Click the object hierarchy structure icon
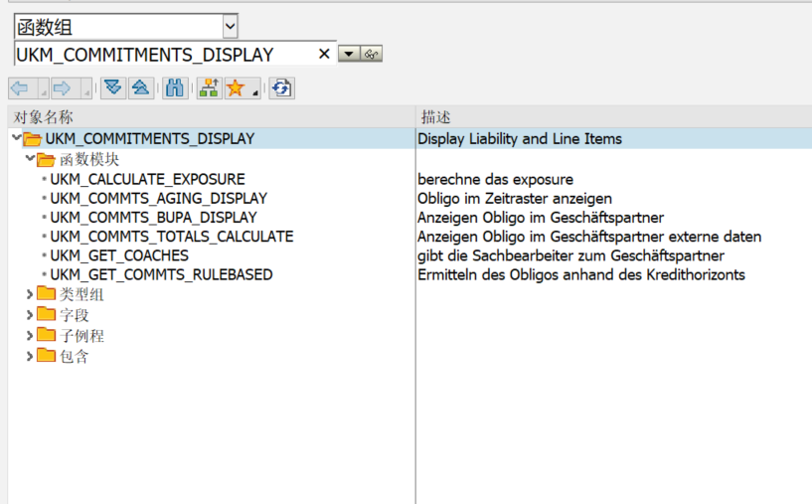 click(x=210, y=88)
